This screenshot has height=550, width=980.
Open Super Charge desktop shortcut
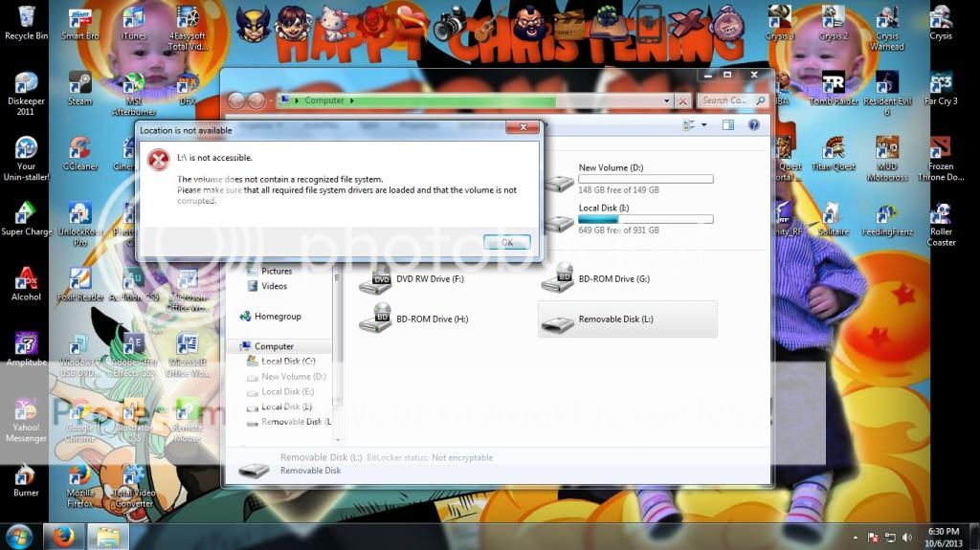tap(26, 219)
